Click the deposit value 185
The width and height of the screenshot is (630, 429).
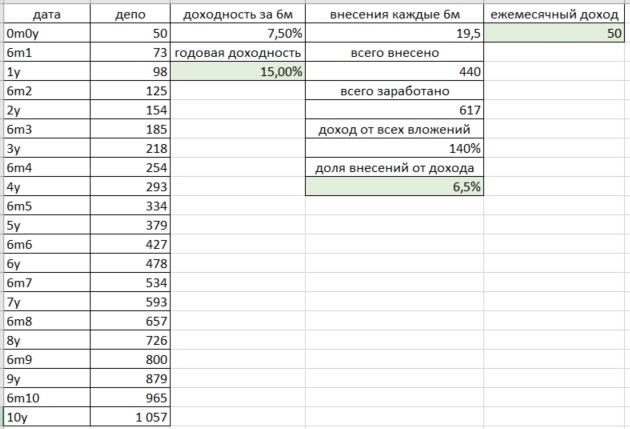[130, 129]
